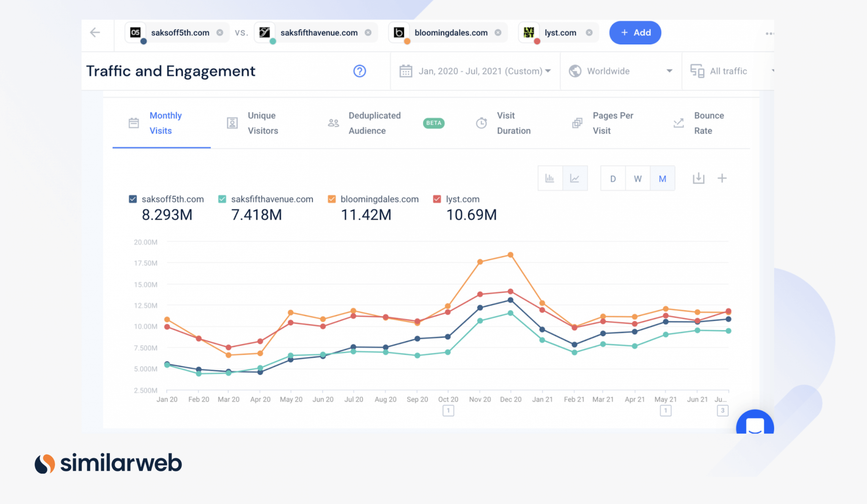This screenshot has width=867, height=504.
Task: Click the Bounce Rate arrow icon
Action: click(678, 123)
